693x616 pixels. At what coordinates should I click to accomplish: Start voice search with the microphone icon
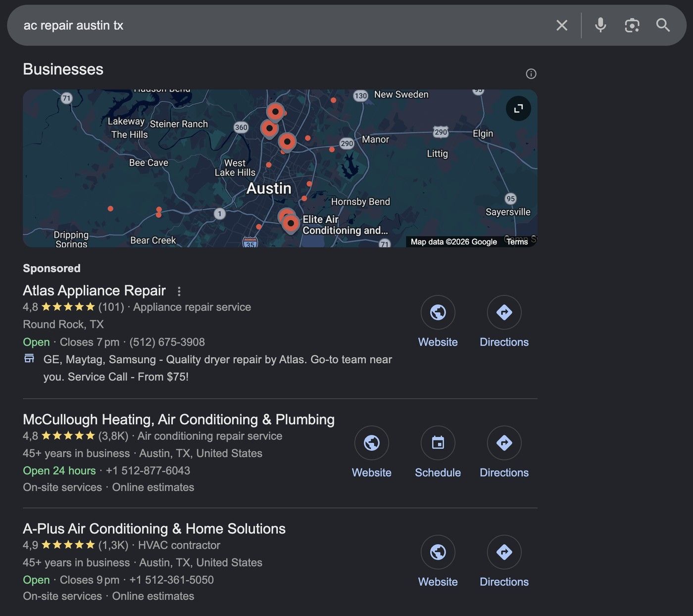pyautogui.click(x=600, y=25)
